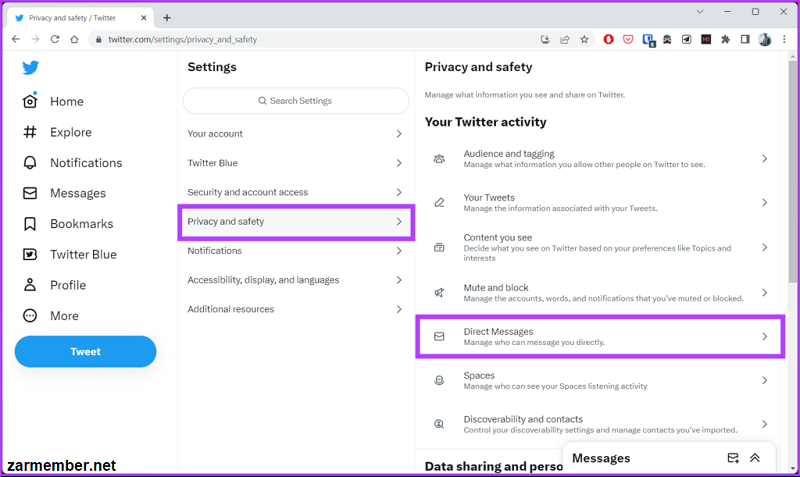Select Privacy and safety settings
Screen dimensions: 800x477
coord(296,221)
